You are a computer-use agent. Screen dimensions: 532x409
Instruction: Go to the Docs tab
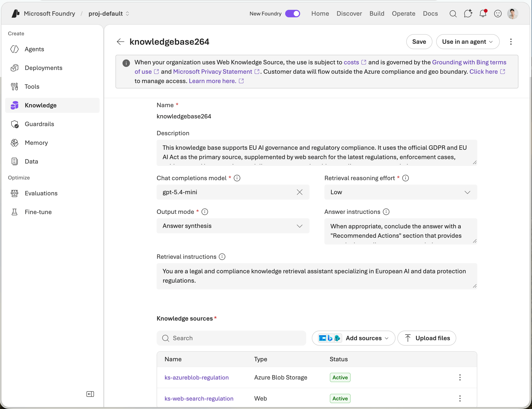(430, 14)
